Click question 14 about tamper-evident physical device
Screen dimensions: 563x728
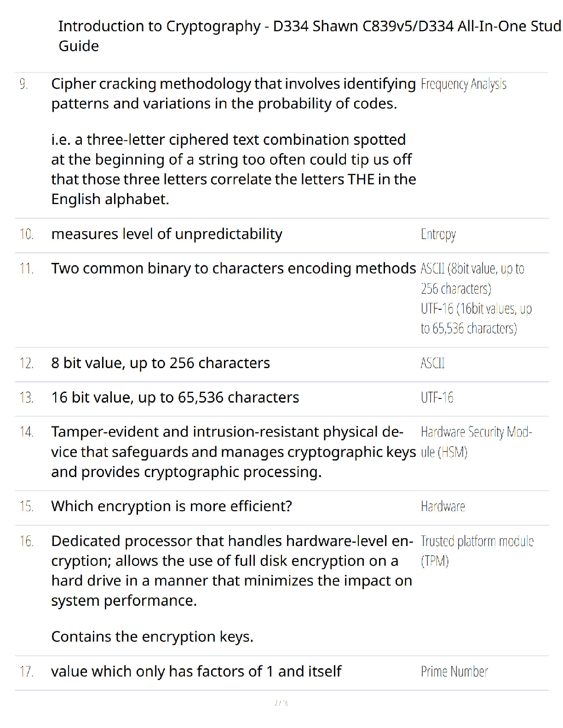[x=234, y=452]
